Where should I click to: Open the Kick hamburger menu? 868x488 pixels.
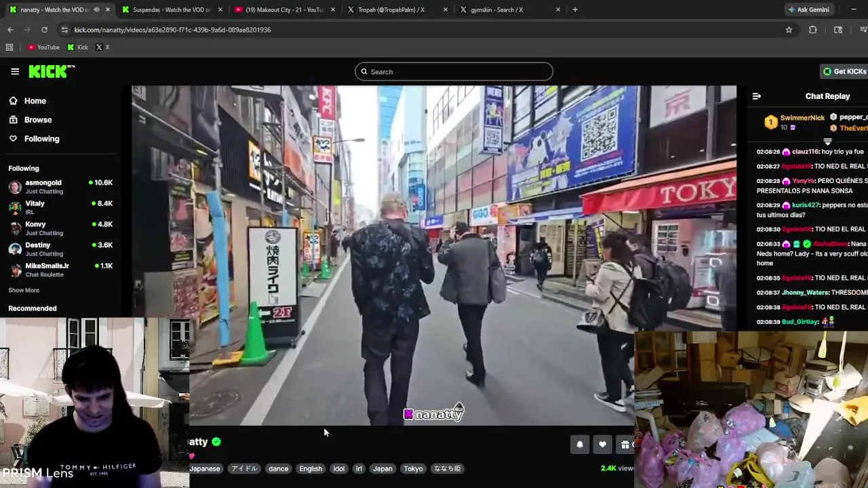pos(15,71)
